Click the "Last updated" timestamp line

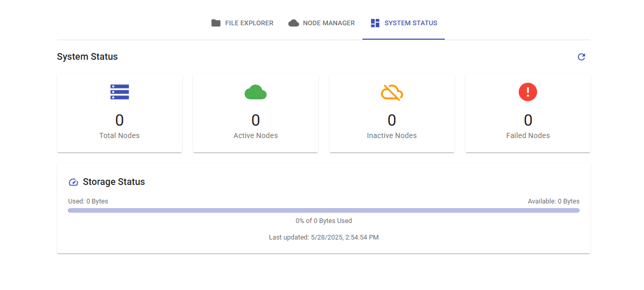coord(324,237)
